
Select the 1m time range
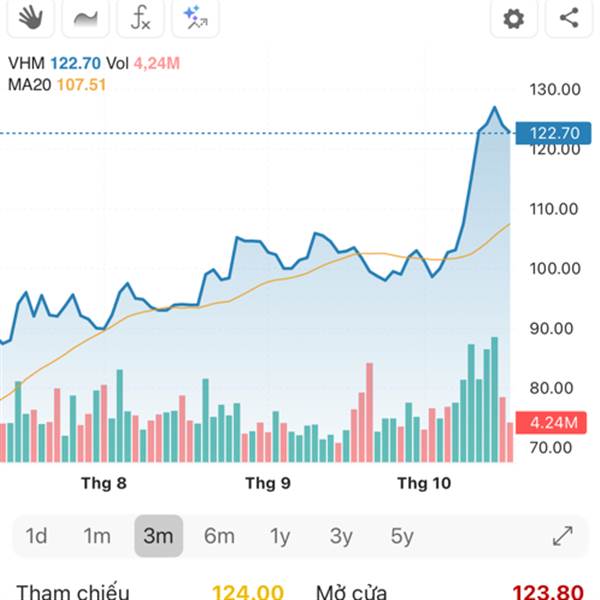[x=97, y=536]
